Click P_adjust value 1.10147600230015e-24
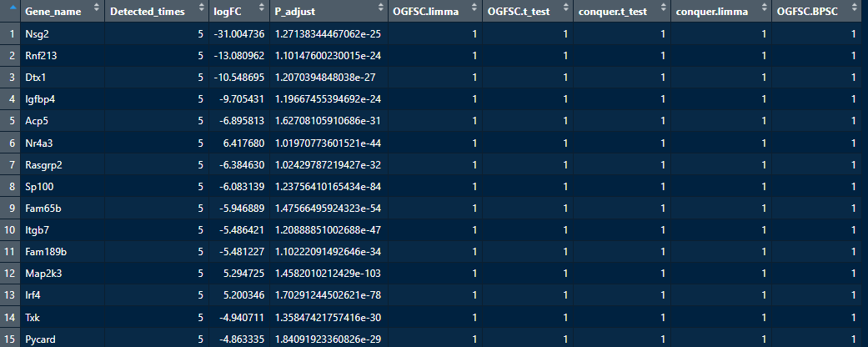 coord(328,56)
